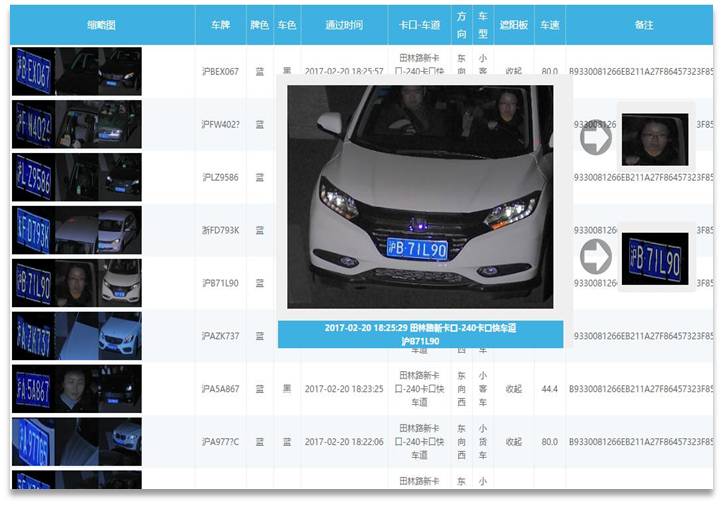
Task: Open car thumbnail in 沪B71L90 table row
Action: pyautogui.click(x=120, y=283)
